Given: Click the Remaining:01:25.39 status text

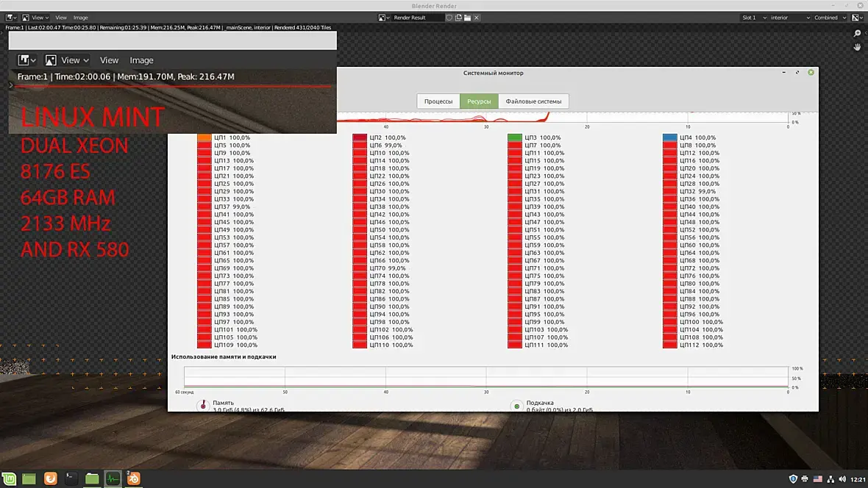Looking at the screenshot, I should point(123,27).
